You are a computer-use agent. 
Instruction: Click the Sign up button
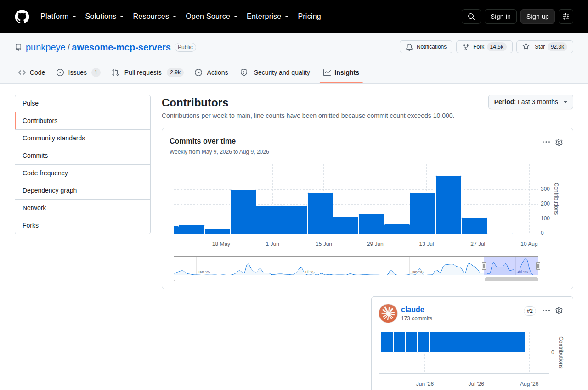tap(537, 17)
